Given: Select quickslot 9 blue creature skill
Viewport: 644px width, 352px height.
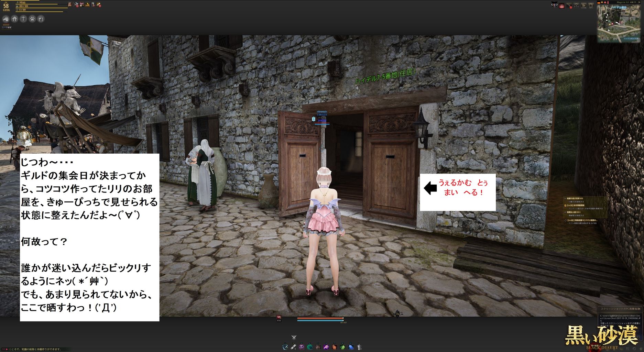Looking at the screenshot, I should click(x=351, y=346).
